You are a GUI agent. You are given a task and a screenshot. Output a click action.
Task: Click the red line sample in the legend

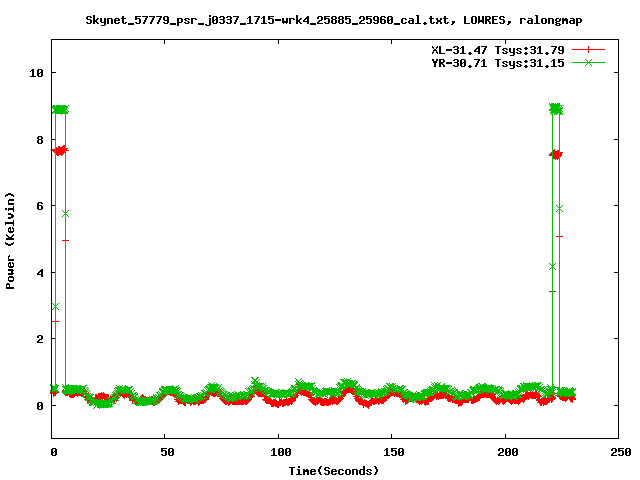point(588,50)
